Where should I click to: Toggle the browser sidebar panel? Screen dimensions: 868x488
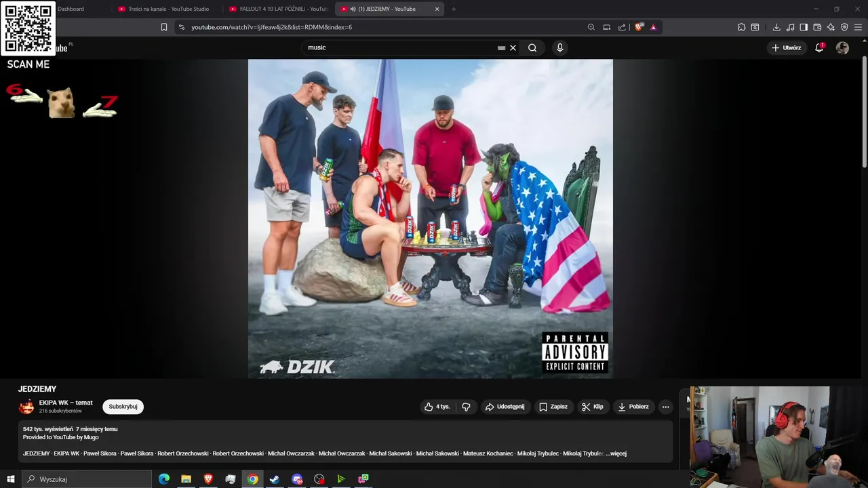pyautogui.click(x=804, y=27)
